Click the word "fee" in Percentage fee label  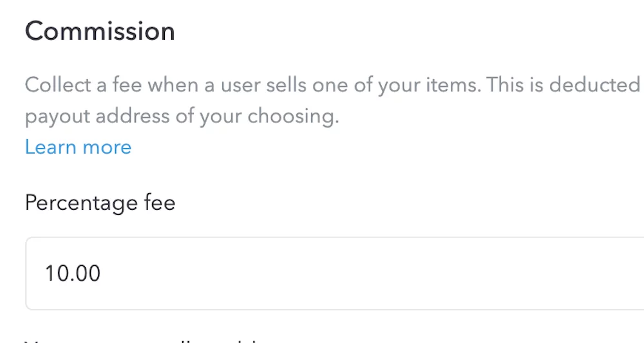tap(158, 203)
